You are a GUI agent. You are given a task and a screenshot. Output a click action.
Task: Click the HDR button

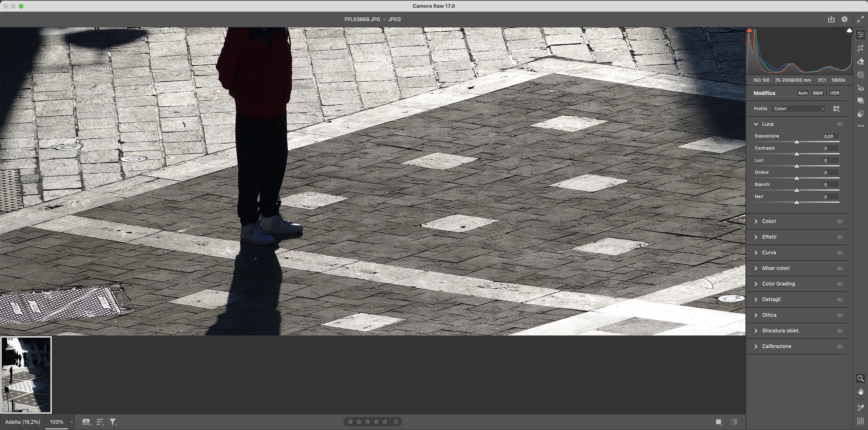[835, 93]
